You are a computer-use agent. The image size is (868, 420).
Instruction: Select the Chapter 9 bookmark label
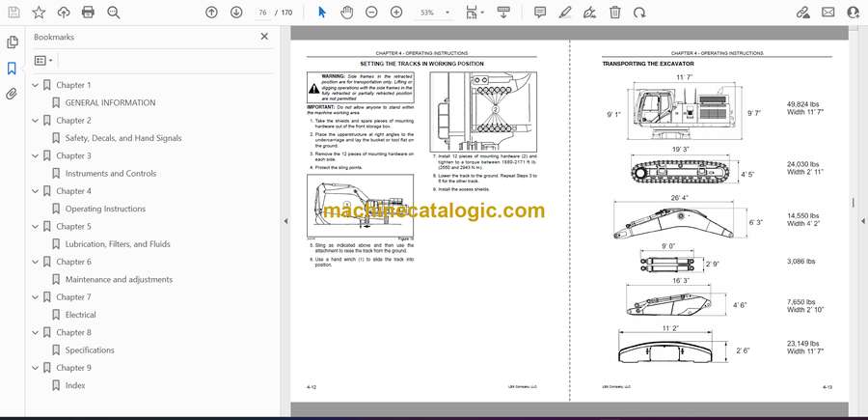[x=73, y=368]
